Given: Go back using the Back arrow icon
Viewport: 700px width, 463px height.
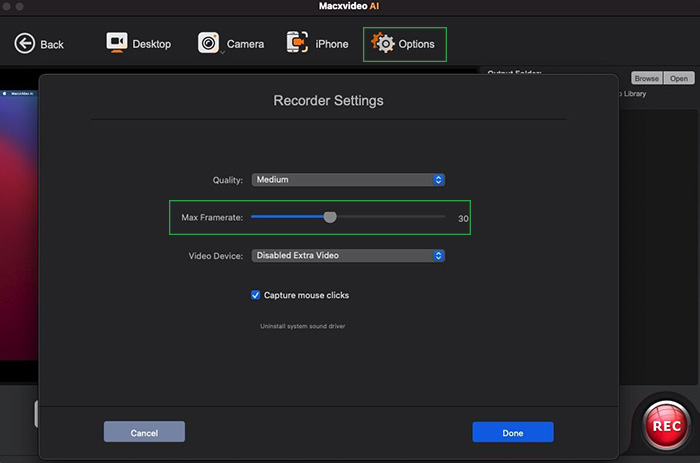Looking at the screenshot, I should pos(25,44).
